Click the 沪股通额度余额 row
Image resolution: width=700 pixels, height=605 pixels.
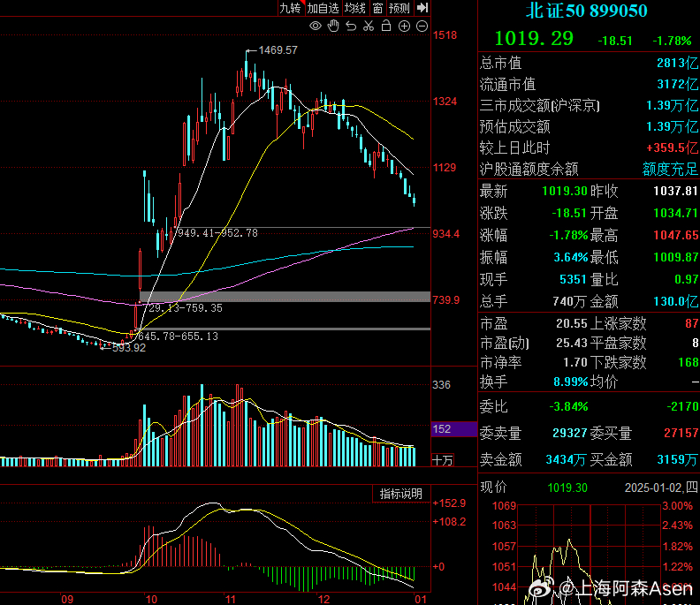click(x=589, y=169)
